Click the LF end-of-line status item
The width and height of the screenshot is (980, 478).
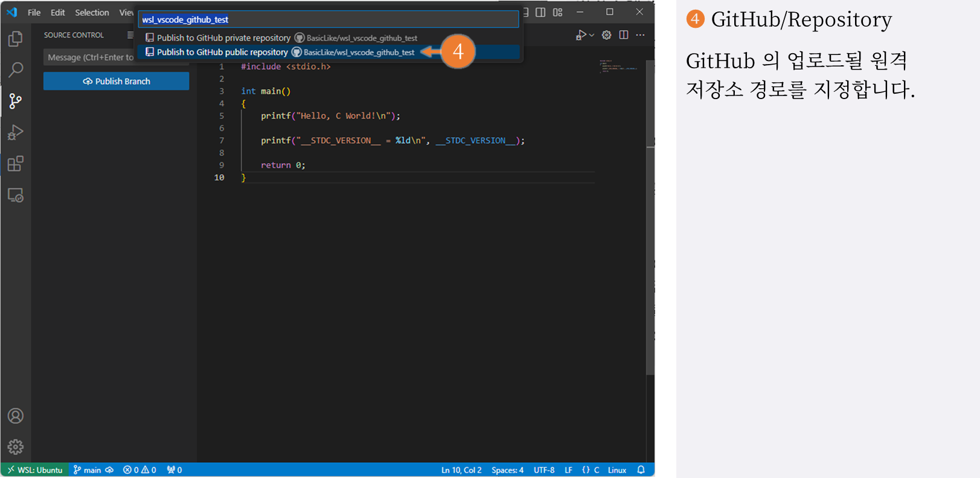tap(568, 470)
